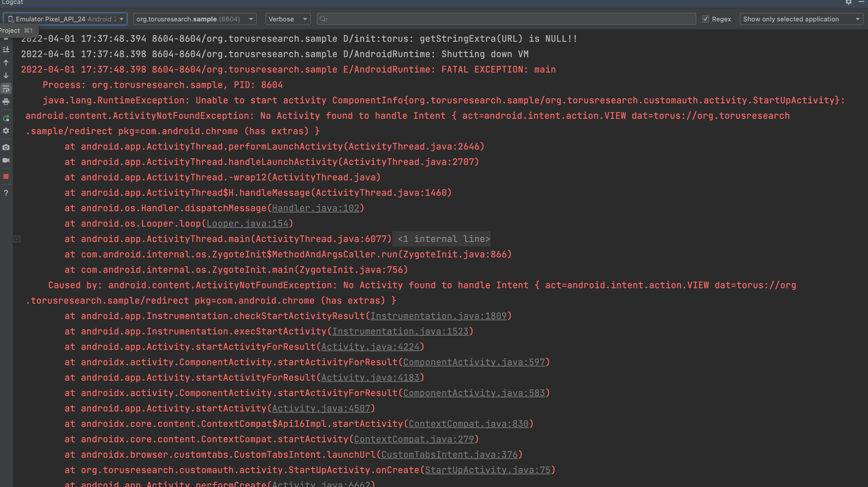Open ComponentActivity.java:583 link

click(x=474, y=393)
